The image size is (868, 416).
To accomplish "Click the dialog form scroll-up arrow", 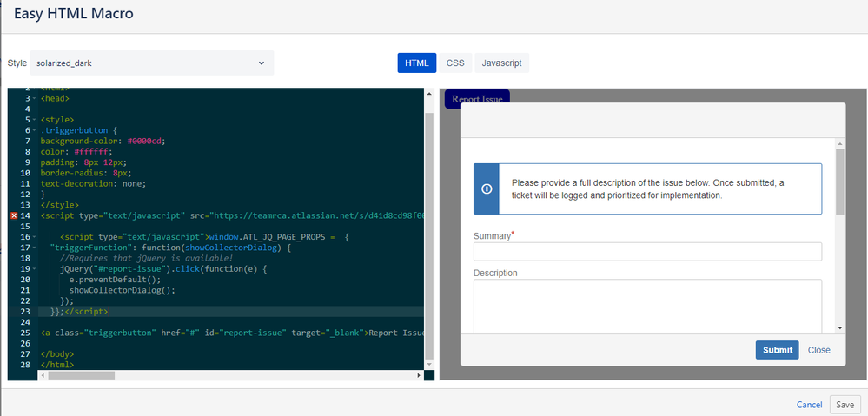I will coord(840,144).
